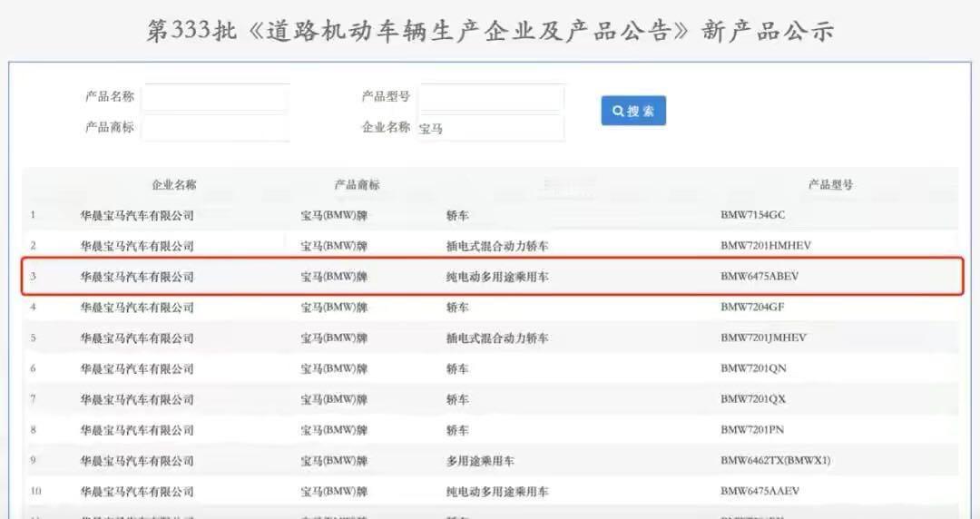Click model BMW6475AAEV in row 10
This screenshot has width=980, height=519.
tap(760, 491)
